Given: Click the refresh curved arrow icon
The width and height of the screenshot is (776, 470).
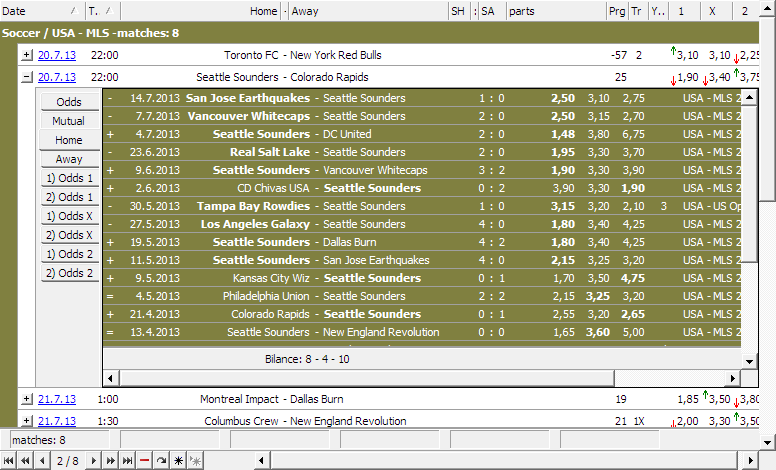Looking at the screenshot, I should 161,461.
